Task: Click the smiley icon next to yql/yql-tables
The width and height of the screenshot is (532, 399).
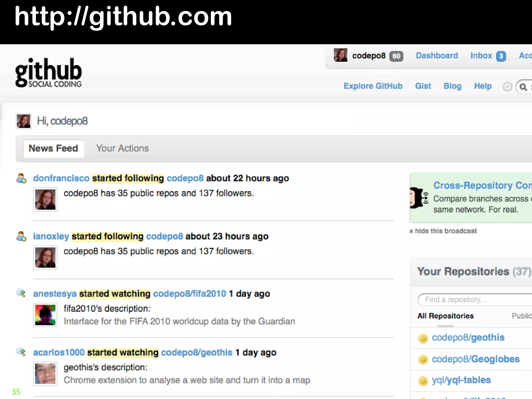Action: [x=423, y=381]
